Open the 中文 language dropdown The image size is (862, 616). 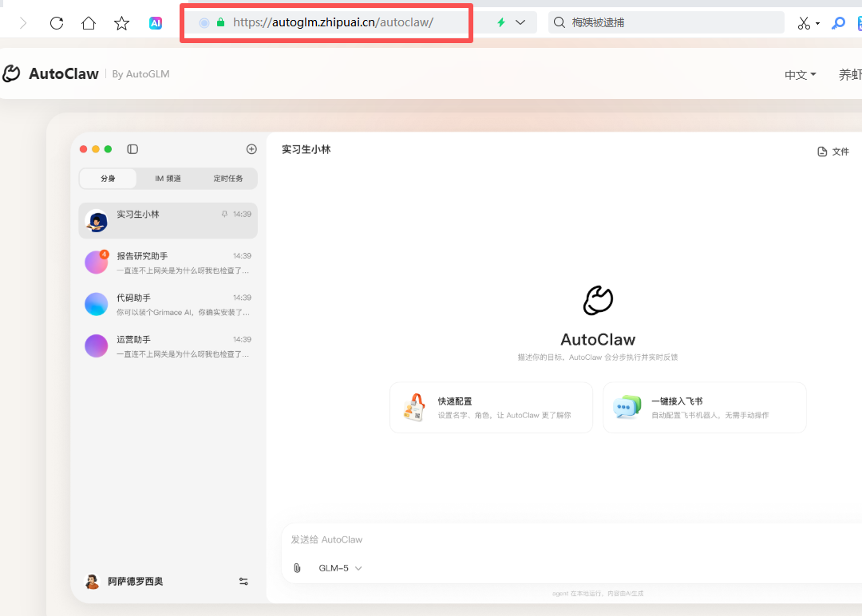800,75
